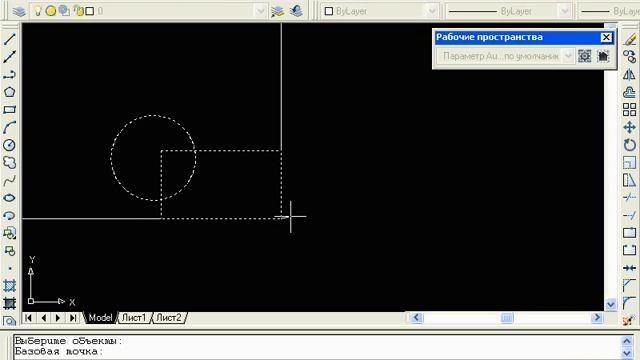Open the Layer Properties Manager
Image resolution: width=640 pixels, height=360 pixels.
pyautogui.click(x=19, y=11)
